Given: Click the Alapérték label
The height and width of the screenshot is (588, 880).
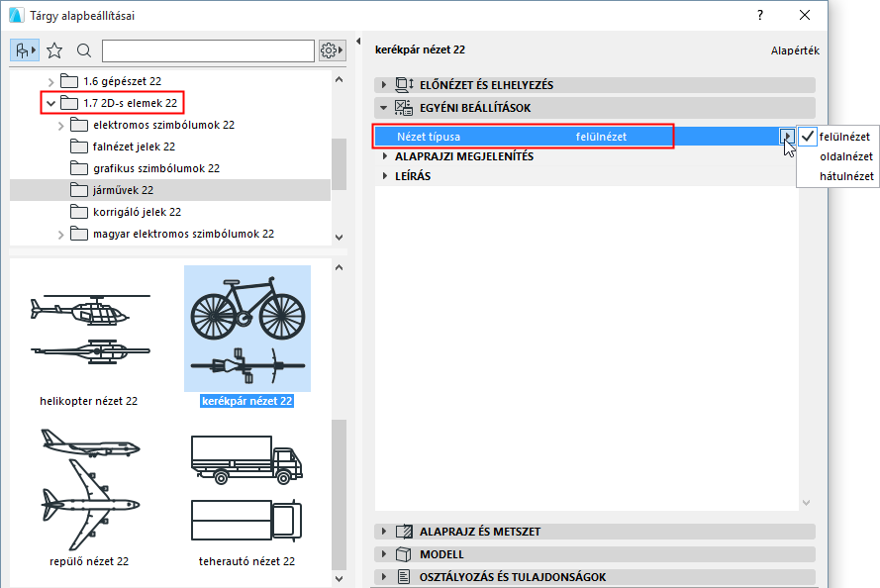Looking at the screenshot, I should tap(795, 50).
